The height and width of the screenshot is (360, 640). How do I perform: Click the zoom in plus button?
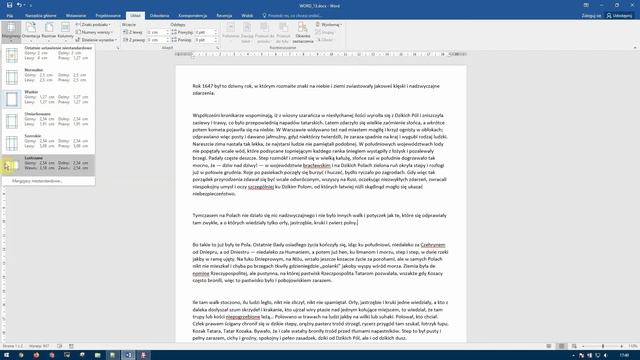622,346
